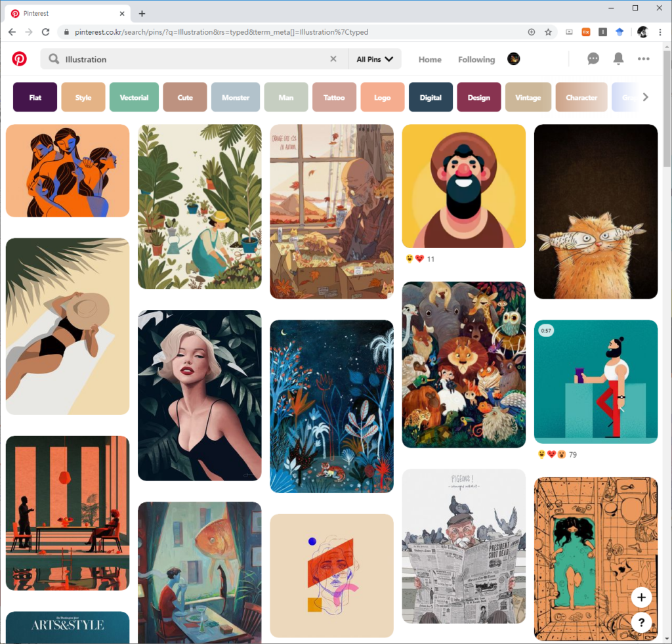Open Chrome's three-dot browser menu
The width and height of the screenshot is (672, 644).
[660, 32]
